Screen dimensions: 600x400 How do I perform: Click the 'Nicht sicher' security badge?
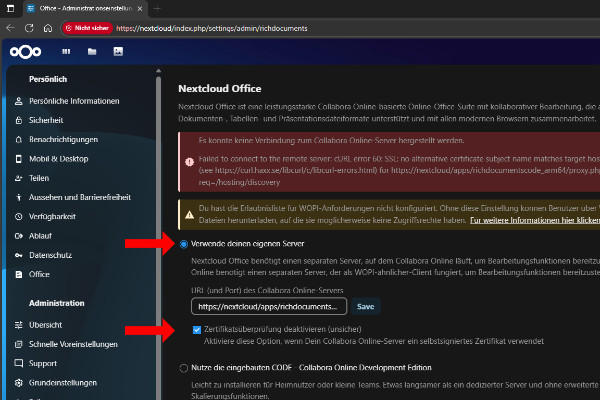(86, 28)
